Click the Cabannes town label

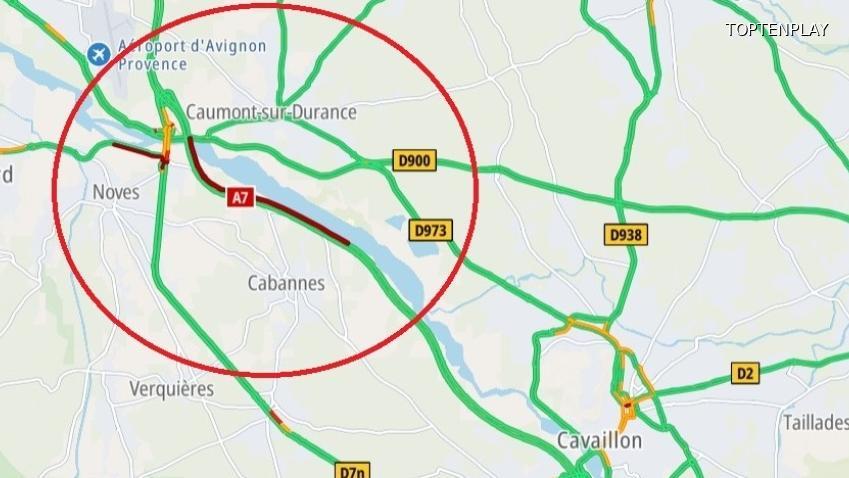[x=286, y=283]
